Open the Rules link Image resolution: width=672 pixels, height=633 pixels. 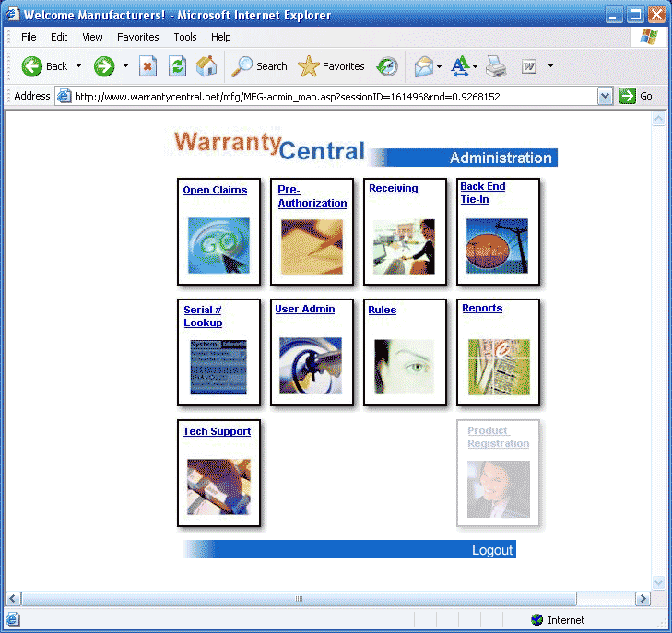coord(382,310)
